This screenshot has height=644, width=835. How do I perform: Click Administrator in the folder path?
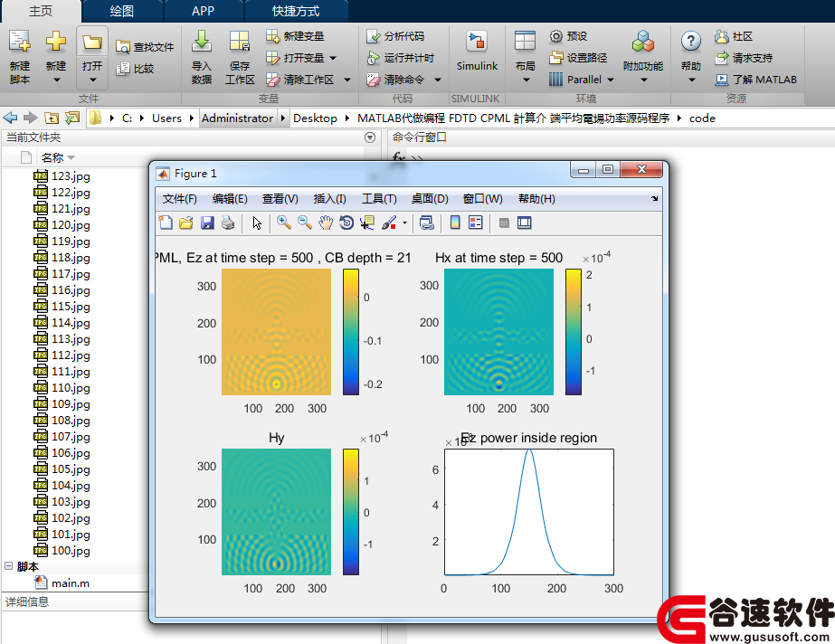tap(237, 118)
